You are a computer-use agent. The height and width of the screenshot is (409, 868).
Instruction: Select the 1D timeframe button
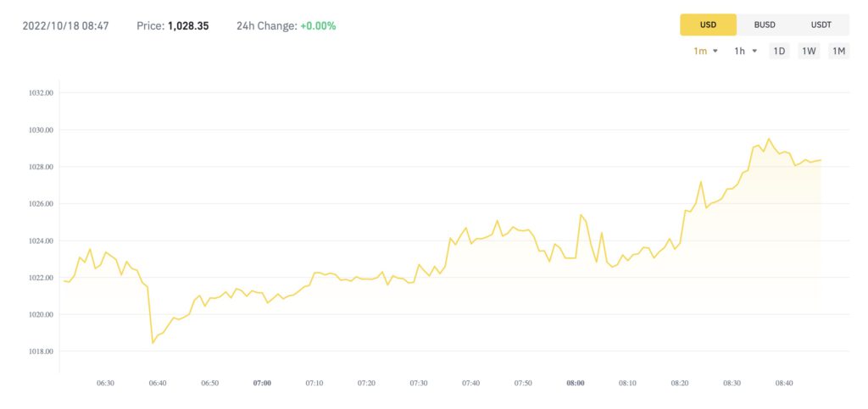[778, 51]
